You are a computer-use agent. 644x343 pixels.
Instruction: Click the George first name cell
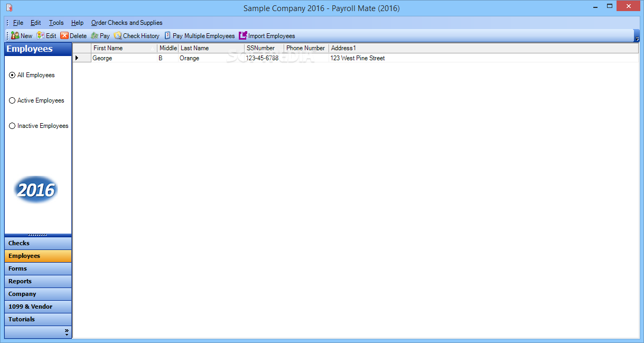point(124,58)
